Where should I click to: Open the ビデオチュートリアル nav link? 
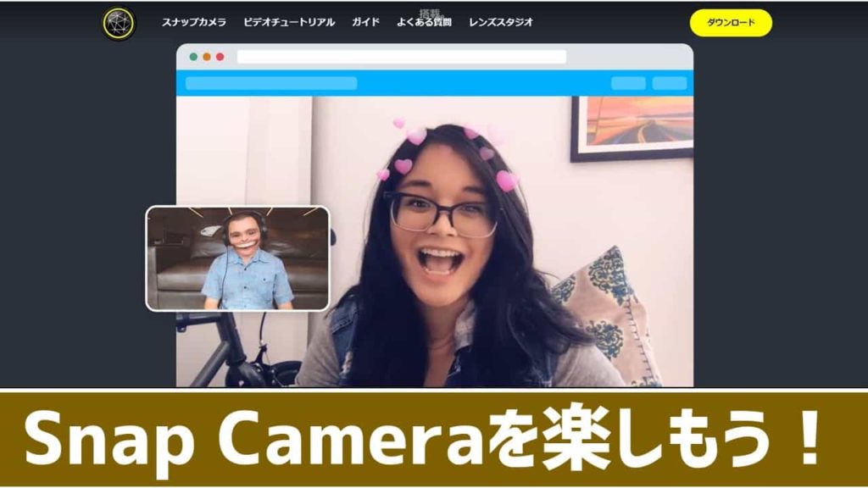[289, 22]
